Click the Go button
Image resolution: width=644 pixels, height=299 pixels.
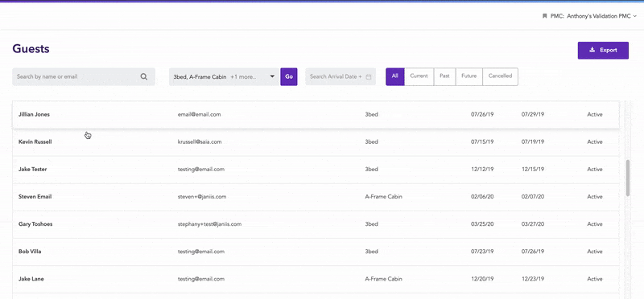point(289,76)
